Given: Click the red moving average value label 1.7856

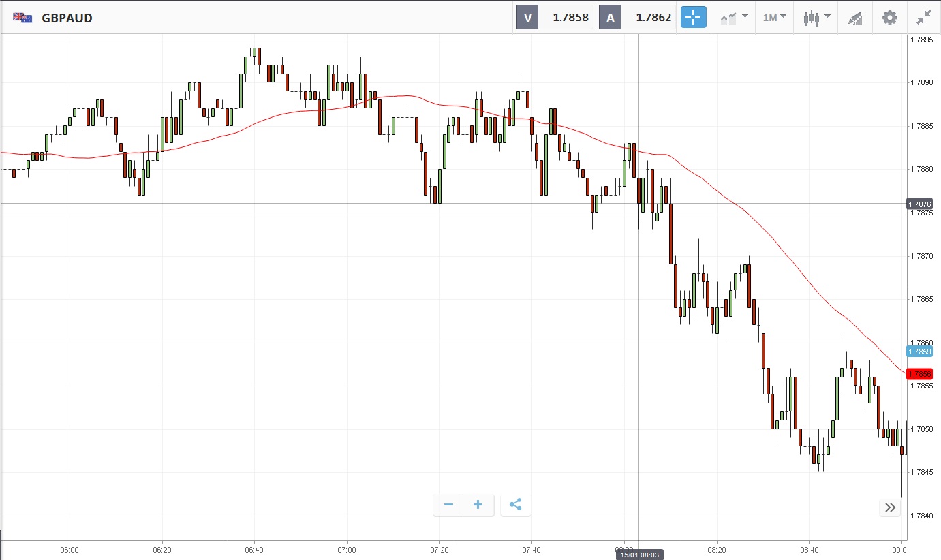Looking at the screenshot, I should coord(919,374).
